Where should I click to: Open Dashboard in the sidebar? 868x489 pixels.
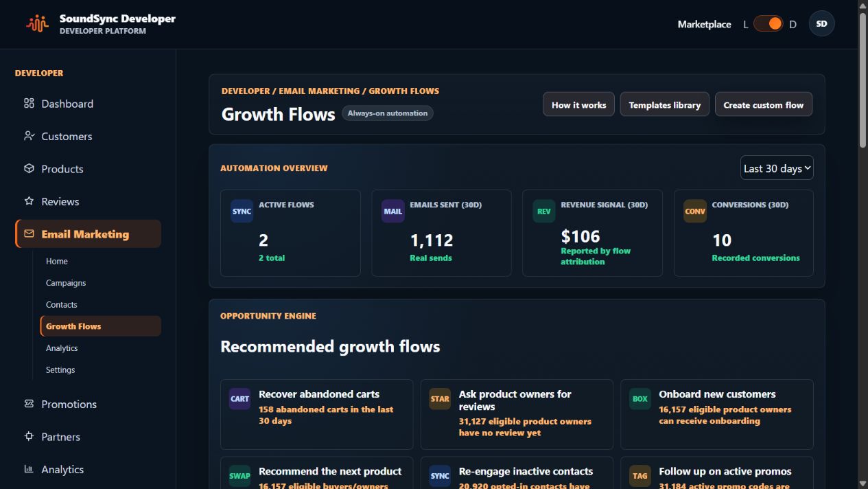pyautogui.click(x=88, y=104)
